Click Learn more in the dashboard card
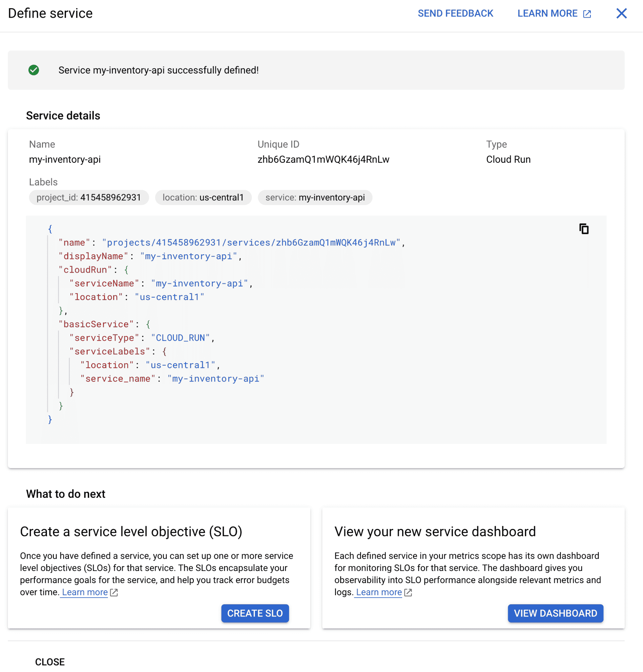643x672 pixels. pyautogui.click(x=379, y=592)
